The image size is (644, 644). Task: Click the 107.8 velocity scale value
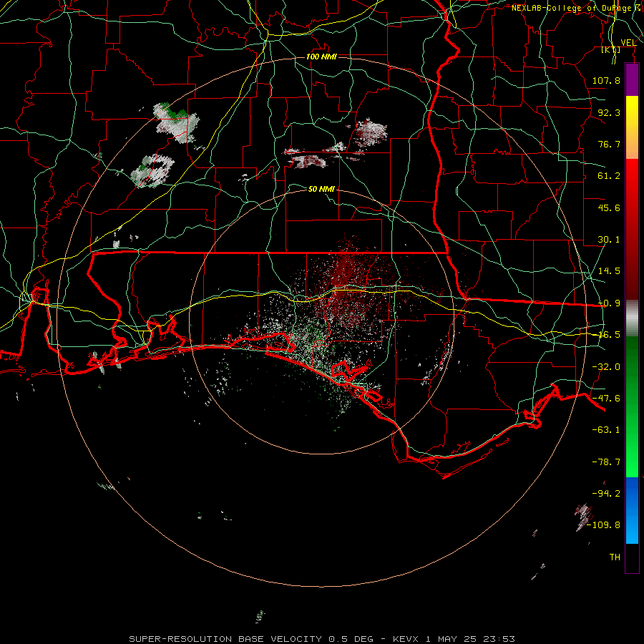pyautogui.click(x=606, y=80)
